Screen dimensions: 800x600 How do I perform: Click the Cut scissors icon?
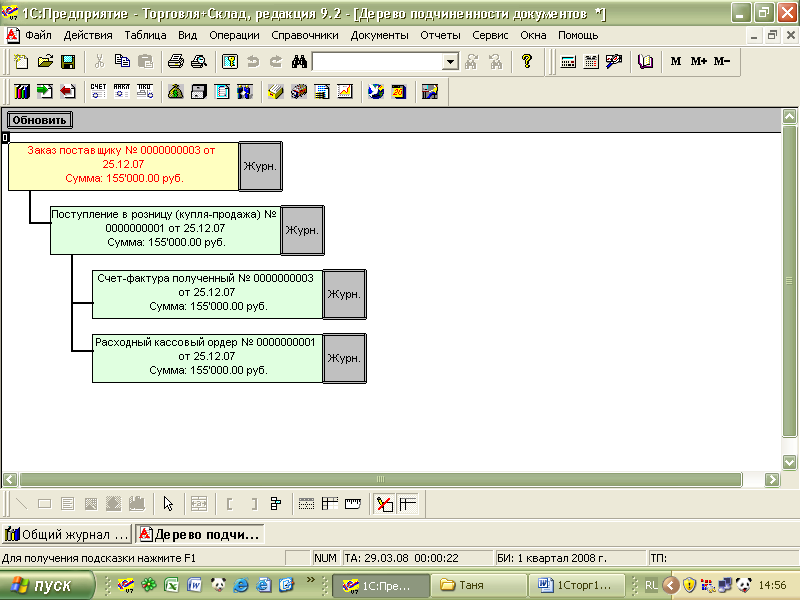click(x=99, y=62)
